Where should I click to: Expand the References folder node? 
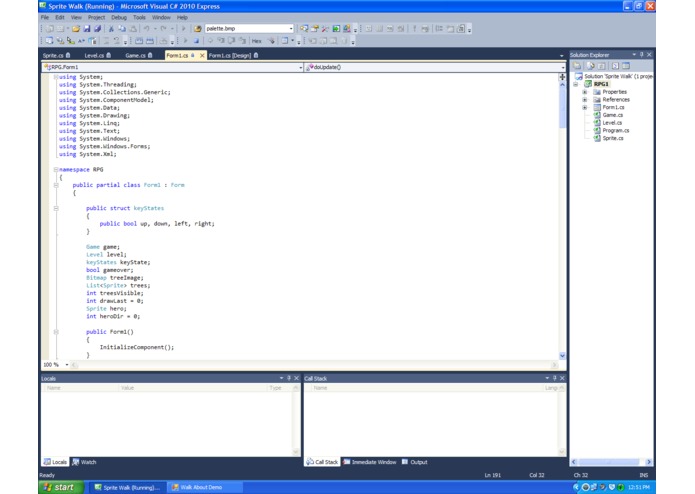click(x=585, y=100)
